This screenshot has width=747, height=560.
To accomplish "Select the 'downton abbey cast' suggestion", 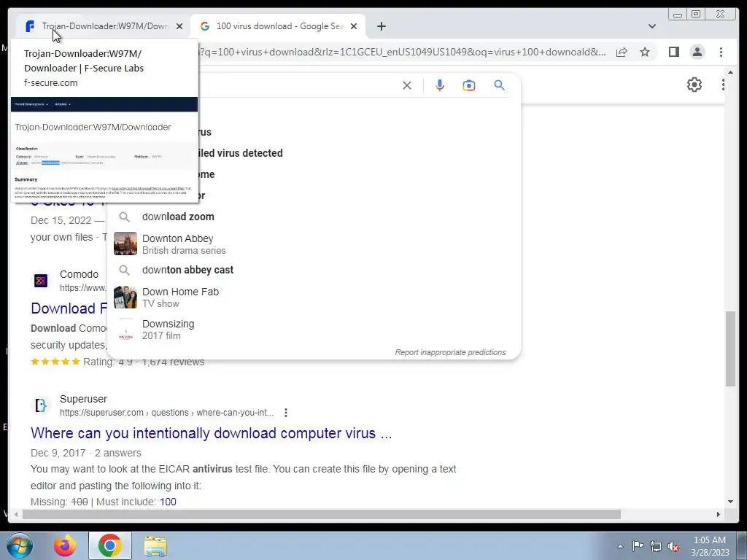I will coord(314,270).
